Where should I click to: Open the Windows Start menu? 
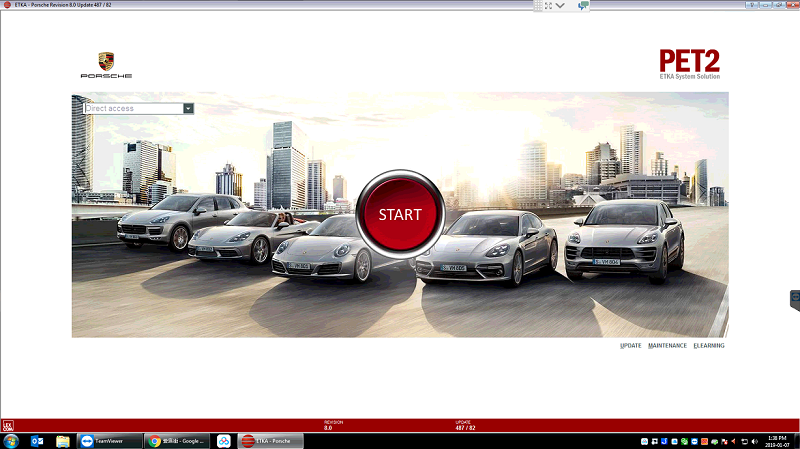[11, 441]
